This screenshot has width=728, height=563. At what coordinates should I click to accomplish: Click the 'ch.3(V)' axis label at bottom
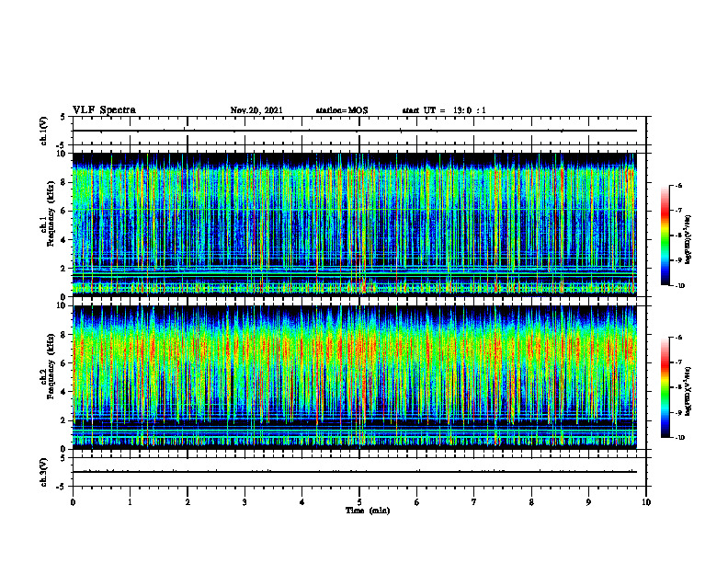[44, 472]
